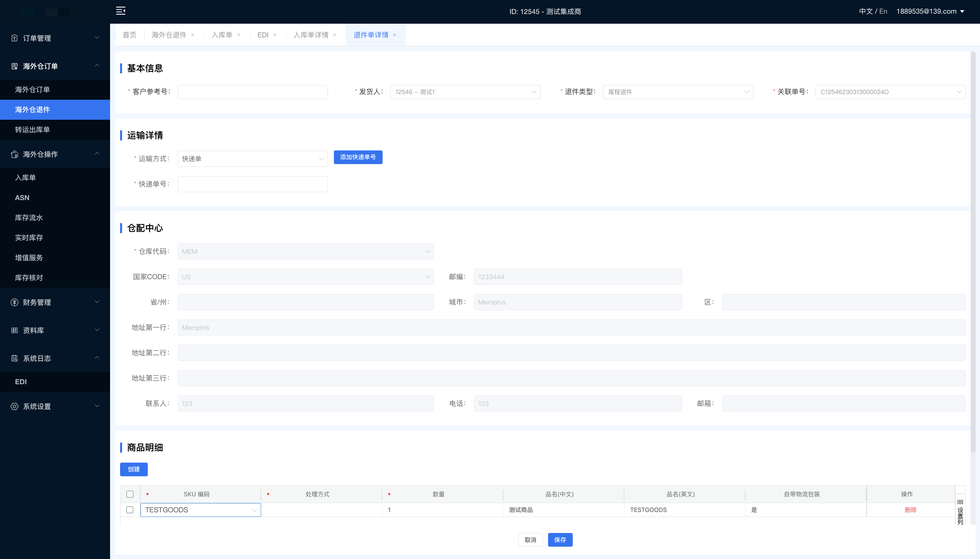The width and height of the screenshot is (980, 559).
Task: Click the 取消 button
Action: [x=530, y=540]
